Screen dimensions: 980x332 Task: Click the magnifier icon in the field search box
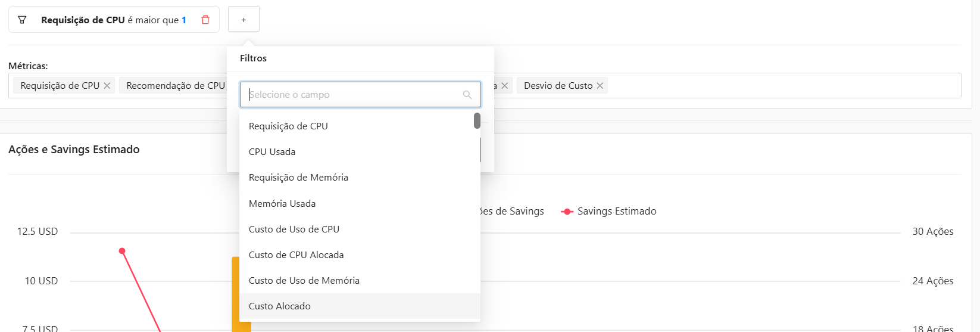pos(467,95)
